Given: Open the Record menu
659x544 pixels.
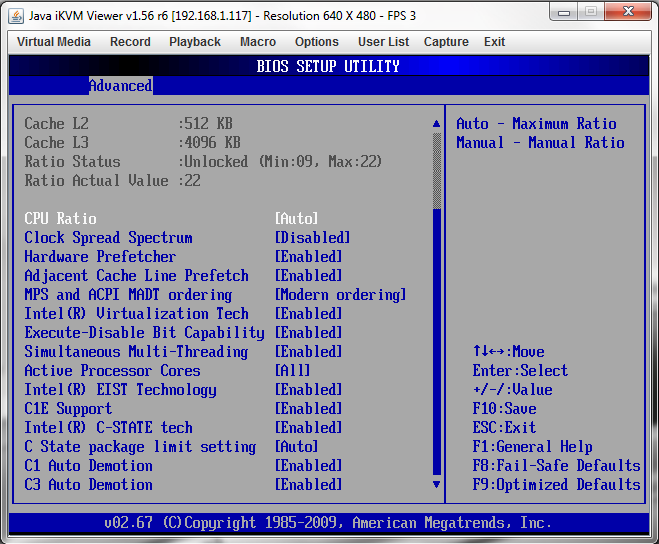Looking at the screenshot, I should [x=130, y=42].
